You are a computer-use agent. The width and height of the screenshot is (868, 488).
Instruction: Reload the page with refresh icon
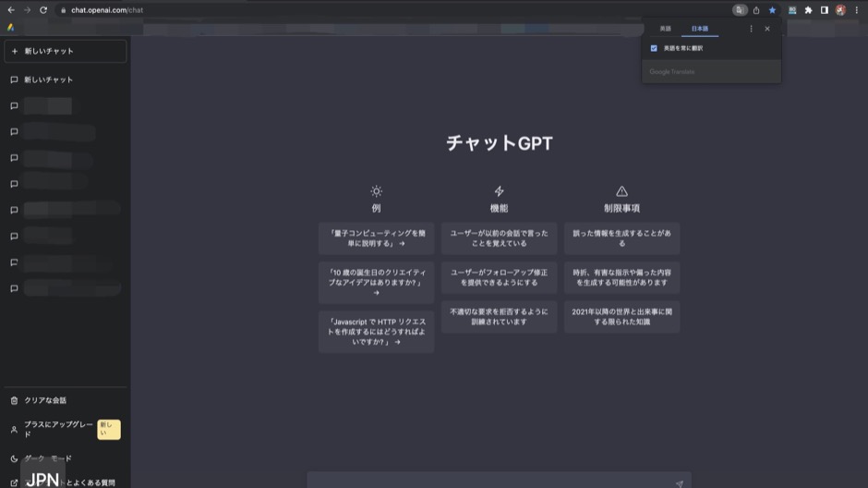click(x=43, y=10)
